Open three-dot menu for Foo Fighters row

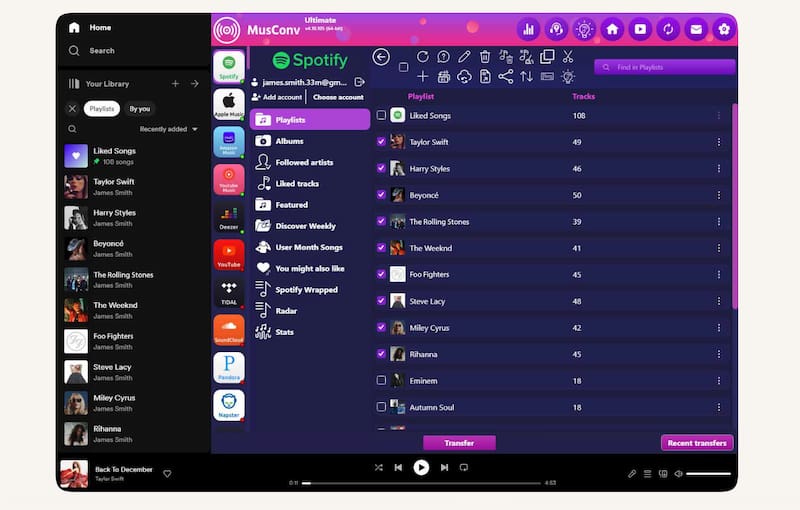(719, 275)
